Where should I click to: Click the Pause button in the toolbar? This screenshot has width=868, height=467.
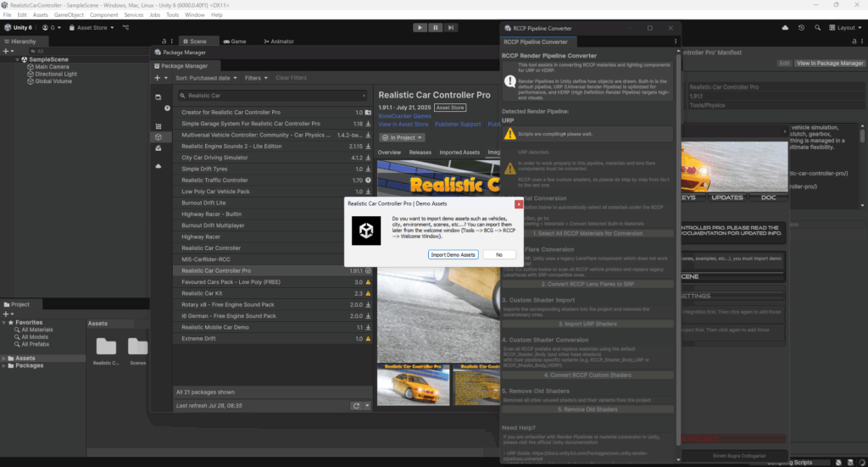(435, 27)
